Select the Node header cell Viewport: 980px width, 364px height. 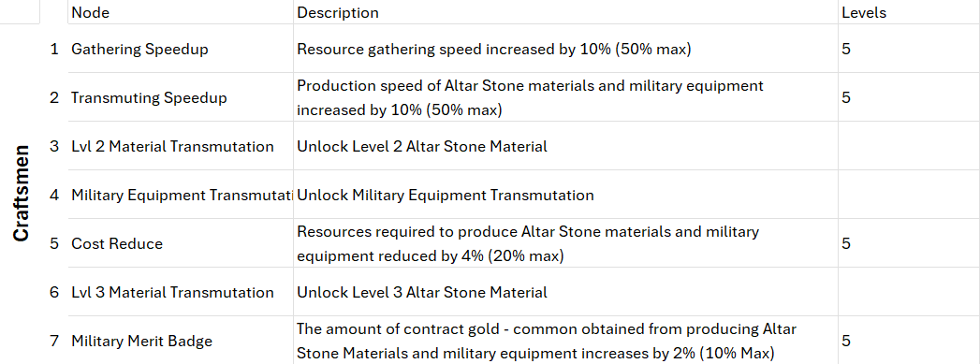click(181, 12)
